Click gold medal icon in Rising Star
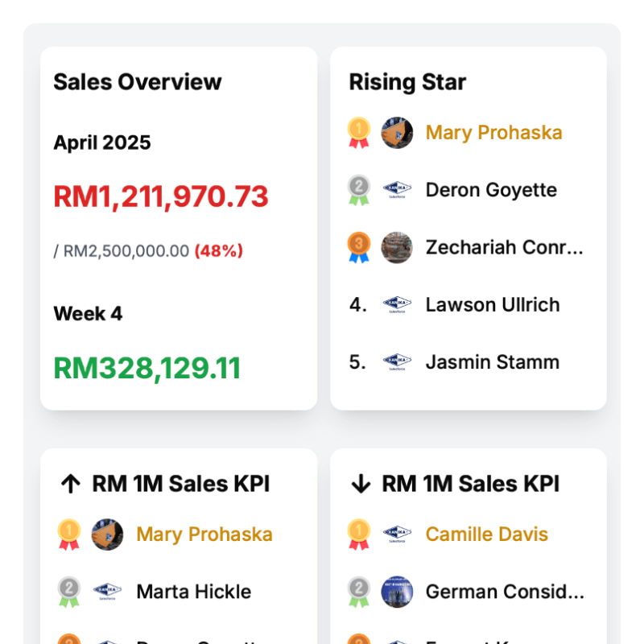Image resolution: width=644 pixels, height=644 pixels. click(x=358, y=132)
